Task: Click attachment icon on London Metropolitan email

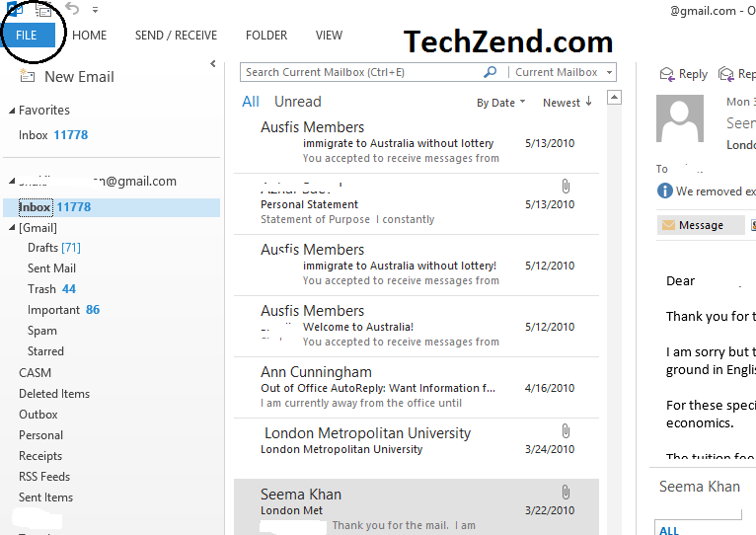Action: (x=566, y=430)
